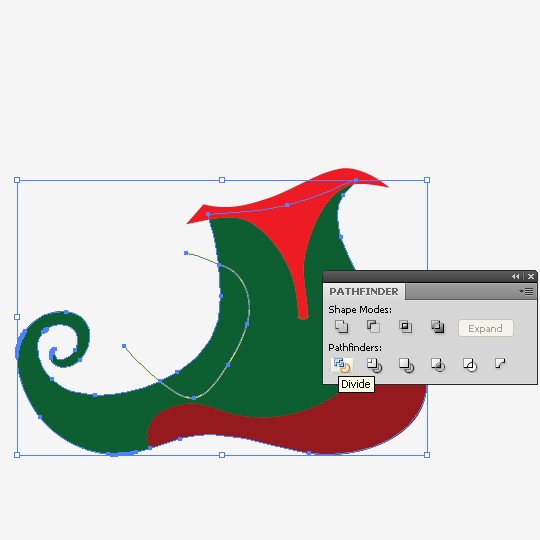Click the Divide pathfinder icon
The width and height of the screenshot is (540, 540).
coord(342,365)
